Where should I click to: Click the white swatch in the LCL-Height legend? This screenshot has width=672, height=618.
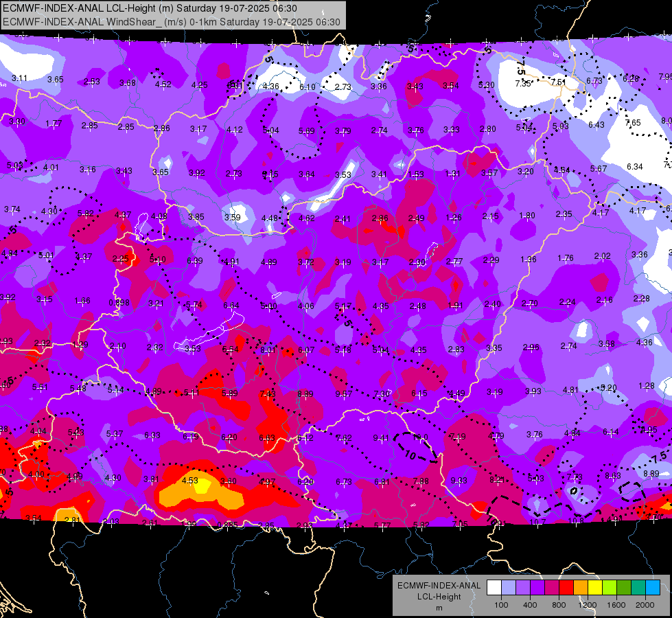(494, 588)
